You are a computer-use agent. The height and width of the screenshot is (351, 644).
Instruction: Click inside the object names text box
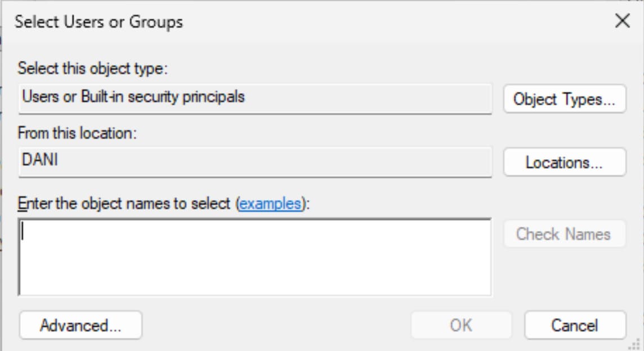click(x=255, y=257)
